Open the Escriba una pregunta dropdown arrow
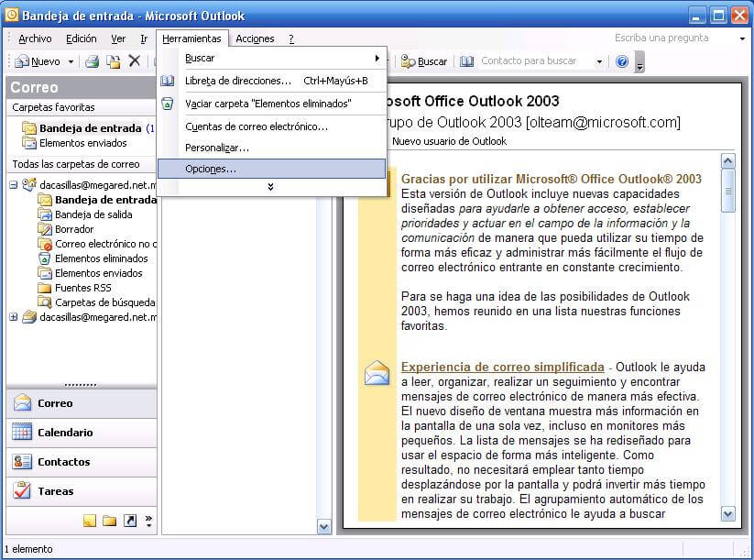Viewport: 754px width, 560px height. click(742, 38)
